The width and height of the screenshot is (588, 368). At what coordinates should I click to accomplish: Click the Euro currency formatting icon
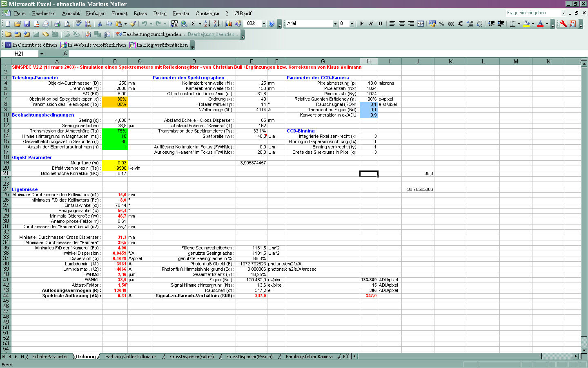click(460, 24)
